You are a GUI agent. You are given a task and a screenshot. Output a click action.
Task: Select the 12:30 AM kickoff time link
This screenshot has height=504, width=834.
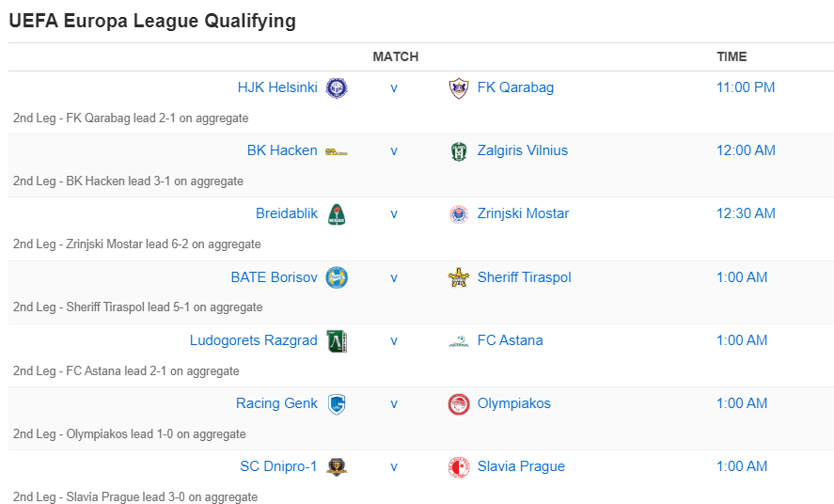coord(746,213)
